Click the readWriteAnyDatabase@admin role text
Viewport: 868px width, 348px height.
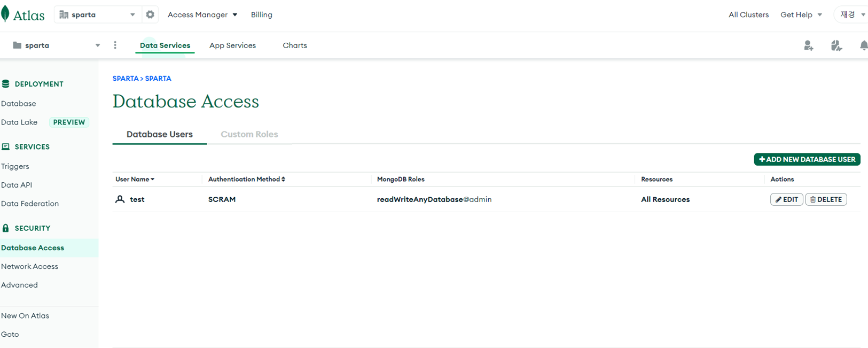[x=434, y=199]
